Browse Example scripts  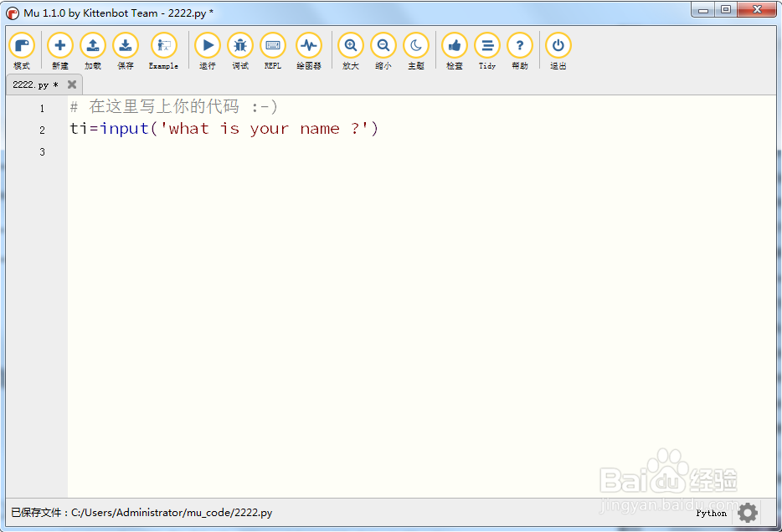click(164, 46)
